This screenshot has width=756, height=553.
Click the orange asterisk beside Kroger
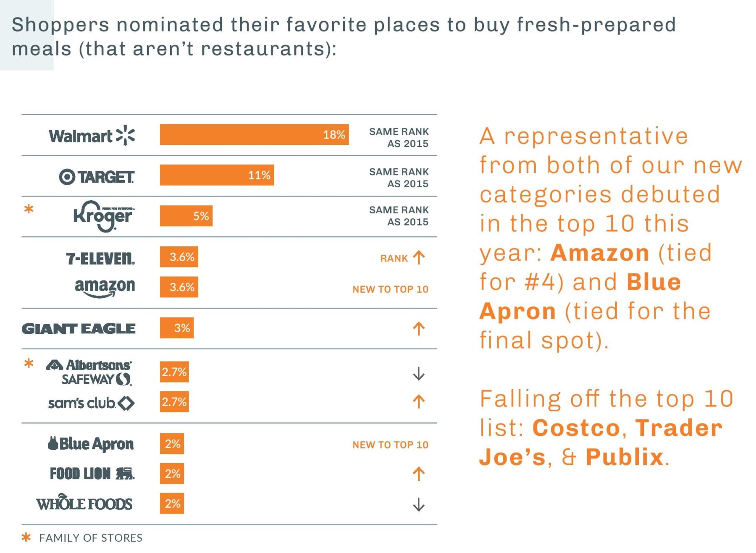tap(29, 209)
